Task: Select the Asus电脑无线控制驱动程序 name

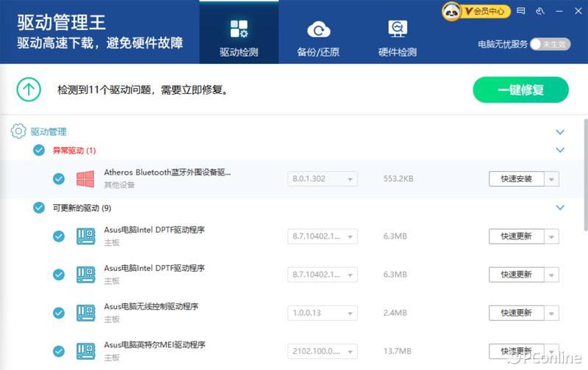Action: (x=151, y=306)
